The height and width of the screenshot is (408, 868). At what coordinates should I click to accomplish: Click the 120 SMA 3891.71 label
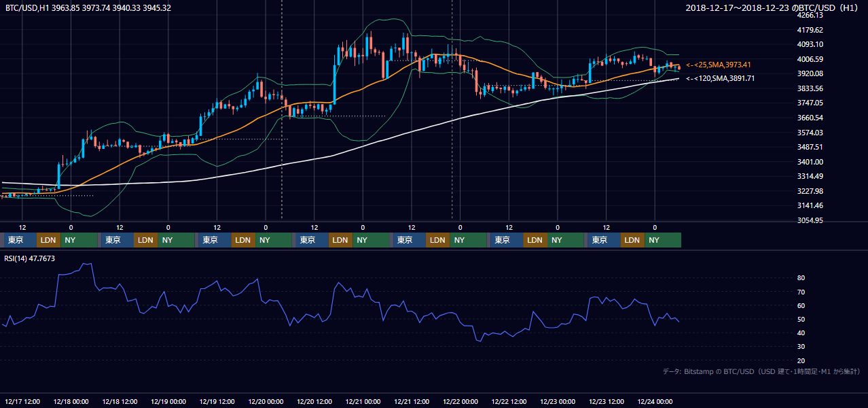pos(721,78)
